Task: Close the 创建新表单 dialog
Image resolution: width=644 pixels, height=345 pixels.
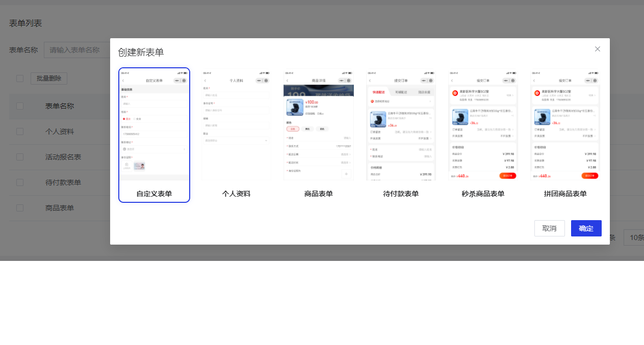Action: [598, 49]
